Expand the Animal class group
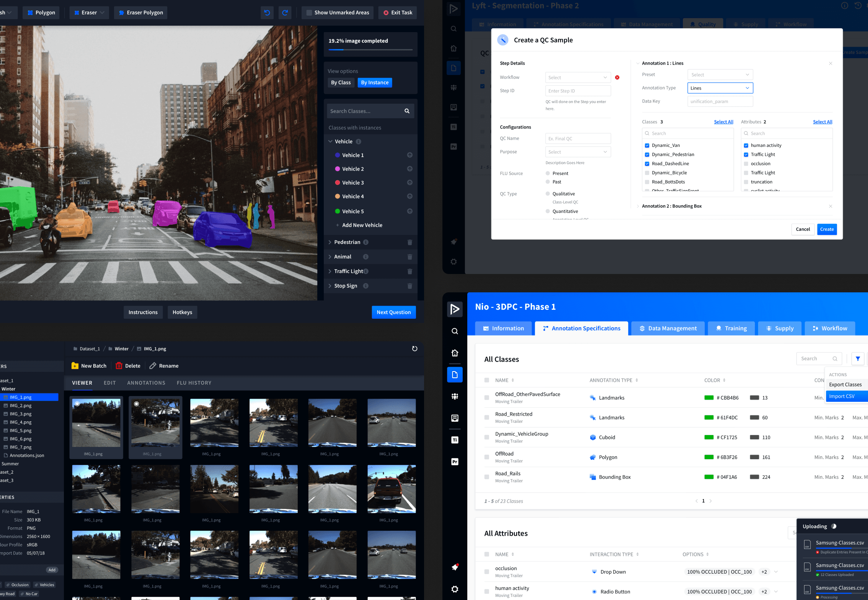Image resolution: width=868 pixels, height=600 pixels. 330,257
